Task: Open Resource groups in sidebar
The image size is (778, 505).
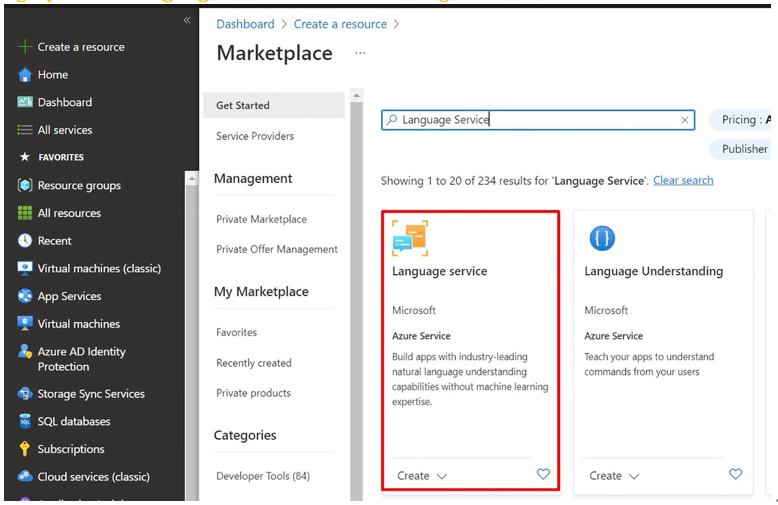Action: tap(79, 185)
